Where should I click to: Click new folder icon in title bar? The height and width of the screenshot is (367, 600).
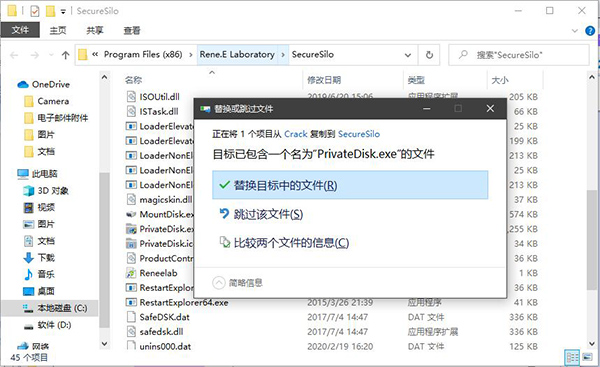[x=51, y=11]
